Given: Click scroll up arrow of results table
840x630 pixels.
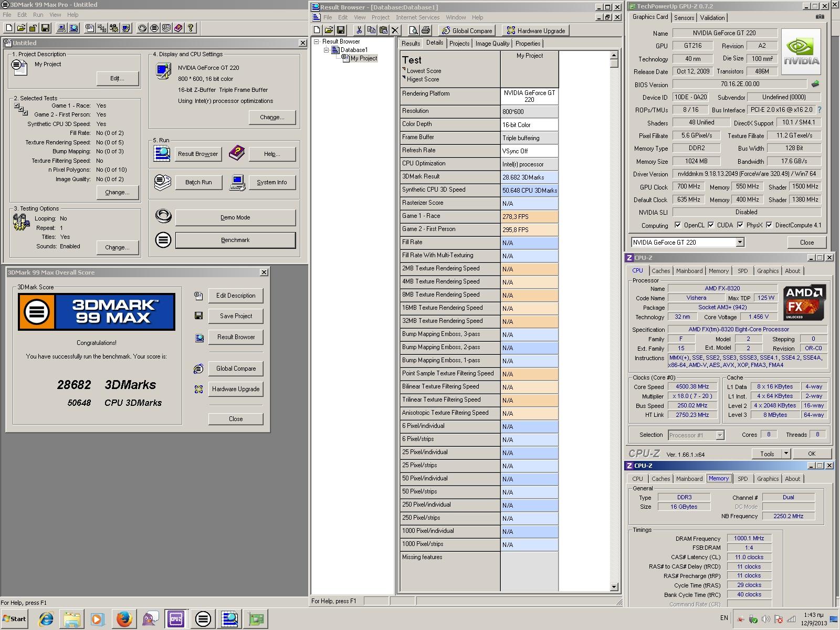Looking at the screenshot, I should (x=614, y=55).
